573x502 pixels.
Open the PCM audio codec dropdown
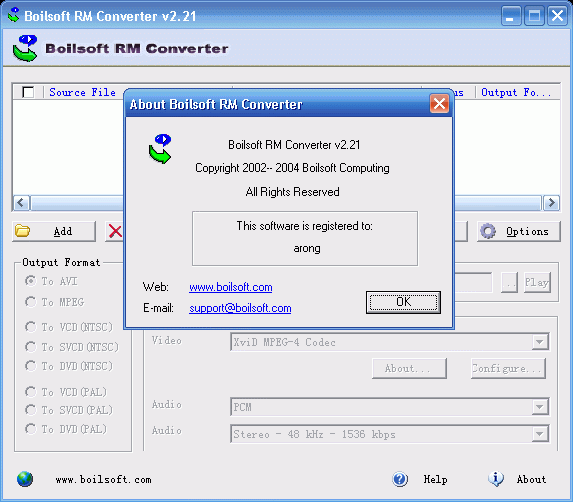tap(539, 407)
